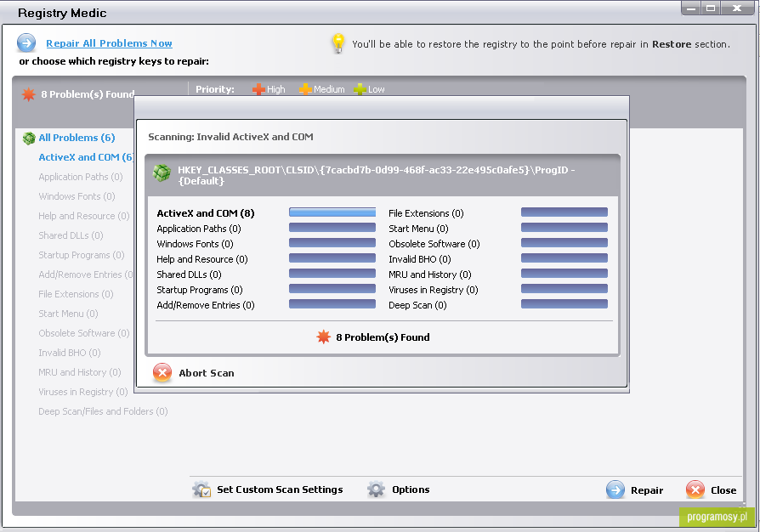
Task: Abort the running scan via Abort Scan text
Action: click(x=207, y=373)
